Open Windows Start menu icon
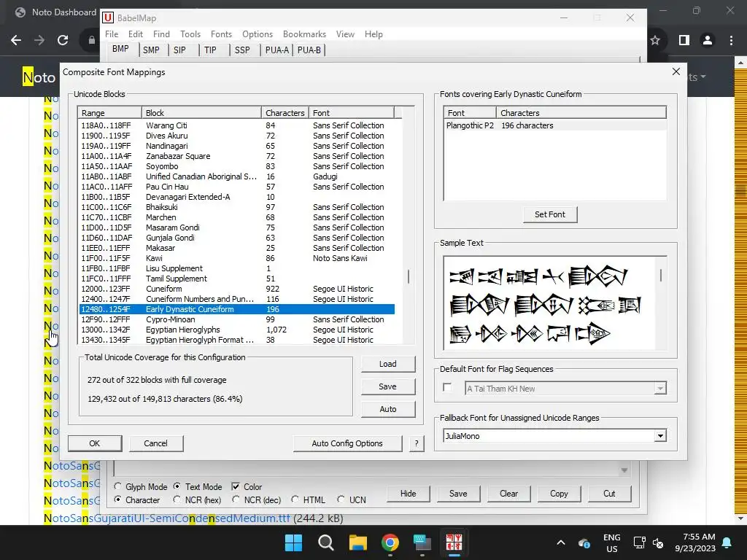Screen dimensions: 747x560 click(x=293, y=542)
